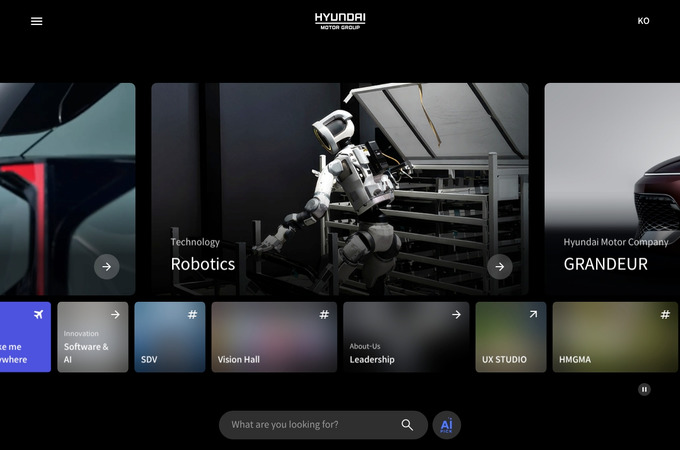Click the hashtag icon on Vision Hall tile

pyautogui.click(x=324, y=314)
